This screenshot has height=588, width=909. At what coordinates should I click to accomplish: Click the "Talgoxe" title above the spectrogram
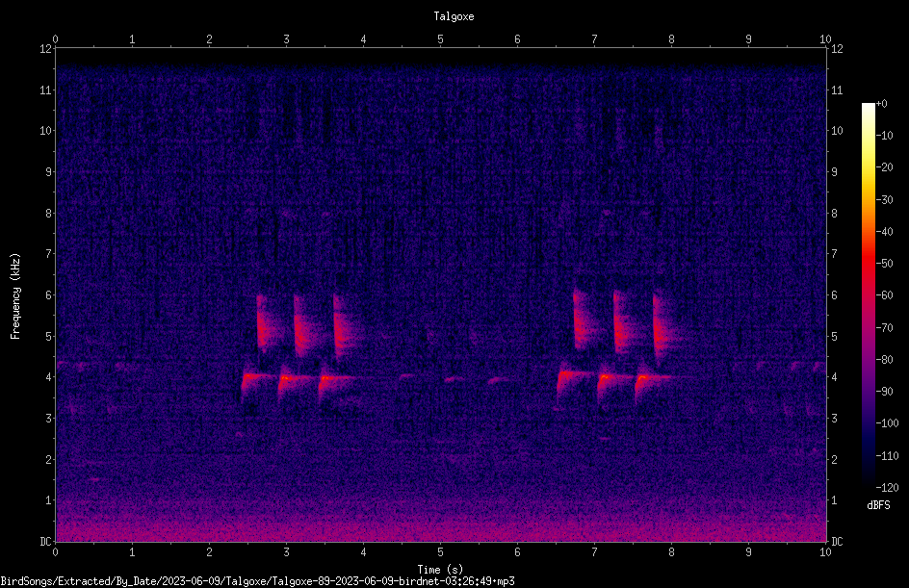(454, 16)
